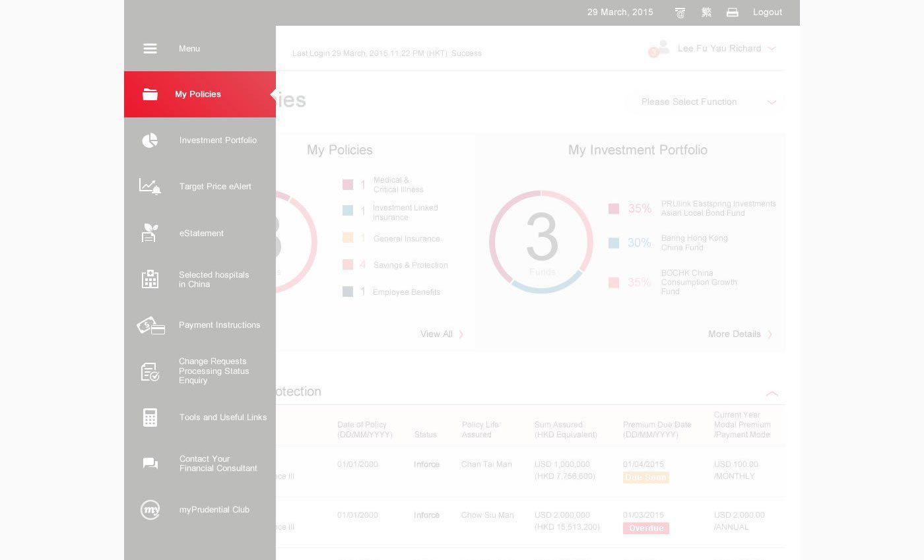Open Contact Your Financial Consultant menu item
The height and width of the screenshot is (560, 924).
[200, 464]
